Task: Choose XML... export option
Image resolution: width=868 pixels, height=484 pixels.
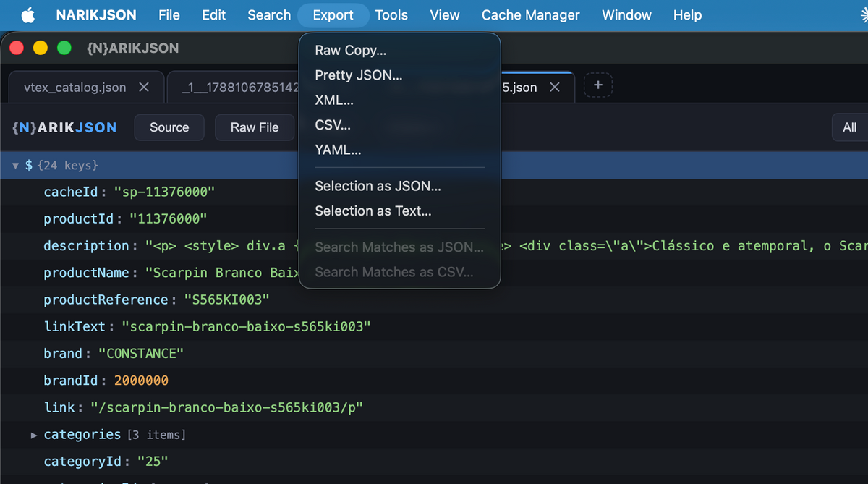Action: click(400, 101)
